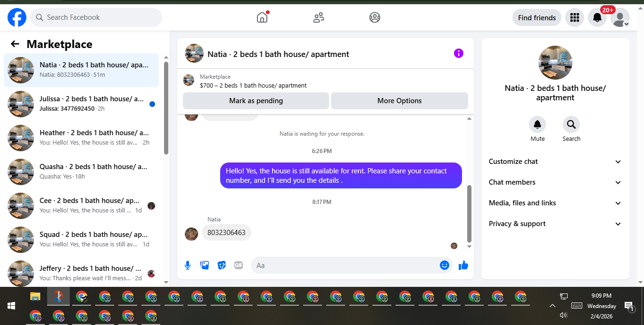Viewport: 644px width, 325px height.
Task: Expand Chat members section
Action: point(555,182)
